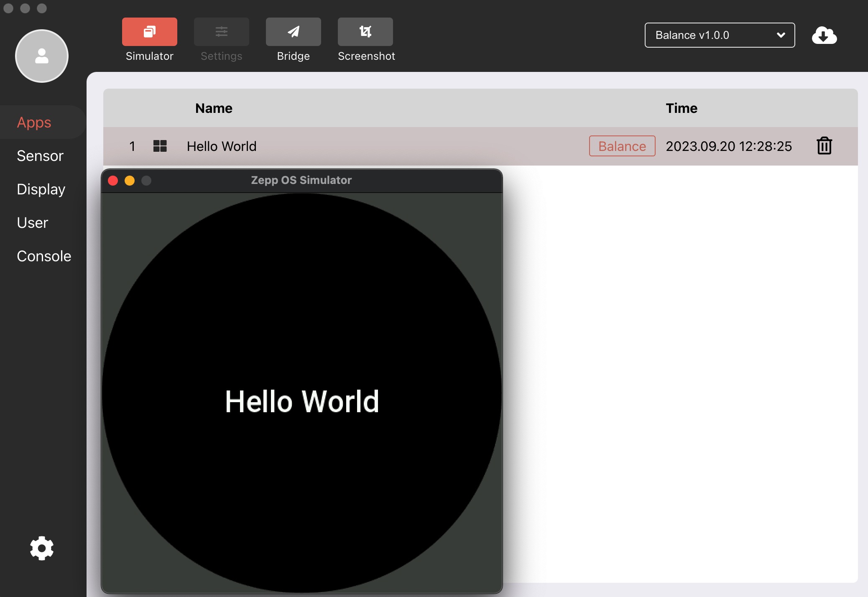Select the Bridge tool
Screen dimensions: 868x597
pos(293,32)
